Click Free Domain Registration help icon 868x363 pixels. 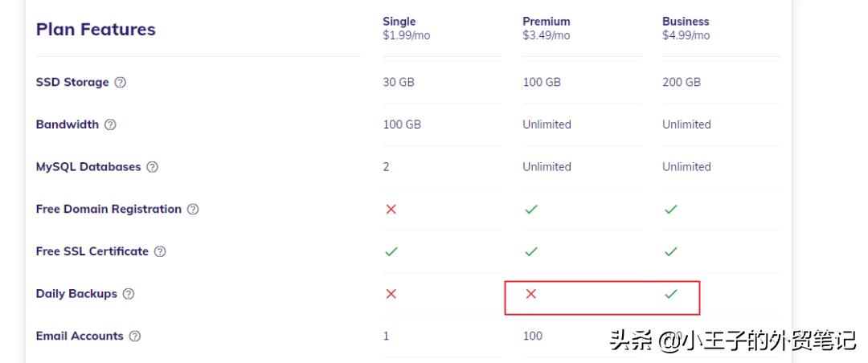click(193, 210)
